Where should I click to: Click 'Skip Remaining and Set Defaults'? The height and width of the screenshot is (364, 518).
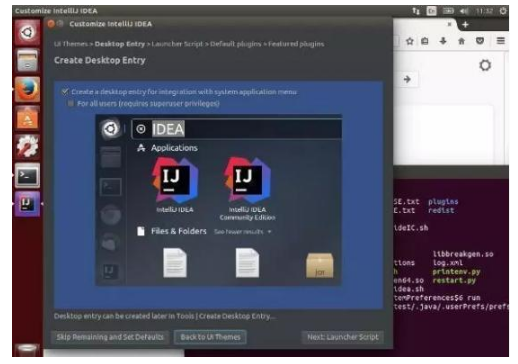click(x=110, y=337)
